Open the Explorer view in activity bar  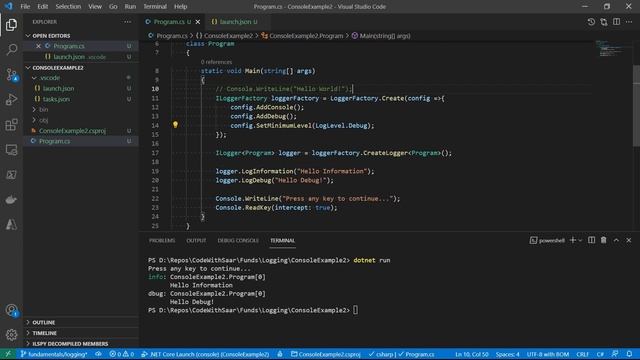click(11, 25)
